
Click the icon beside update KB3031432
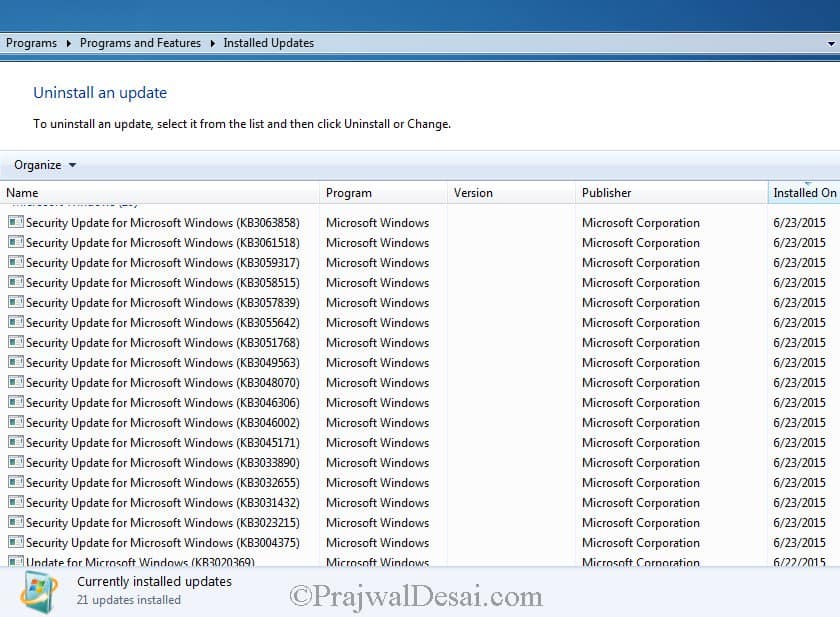click(16, 502)
